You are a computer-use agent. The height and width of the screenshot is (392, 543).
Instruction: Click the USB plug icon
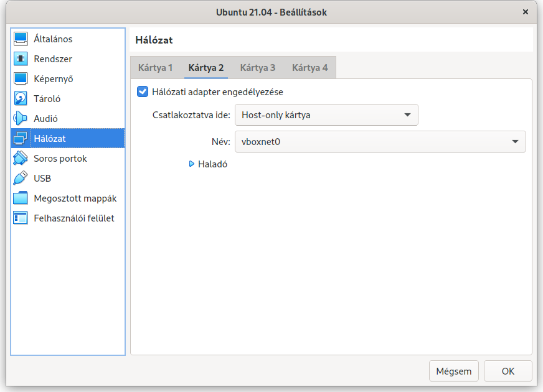21,178
